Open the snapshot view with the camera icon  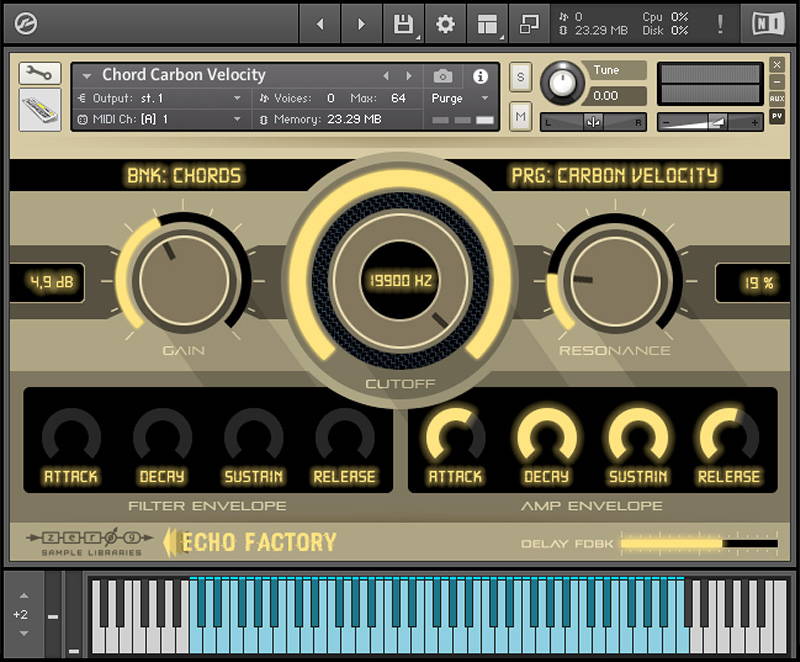click(443, 77)
